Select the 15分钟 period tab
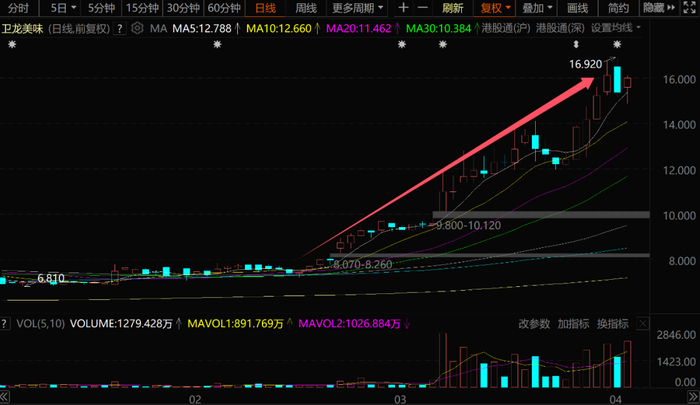The width and height of the screenshot is (700, 405). (142, 8)
